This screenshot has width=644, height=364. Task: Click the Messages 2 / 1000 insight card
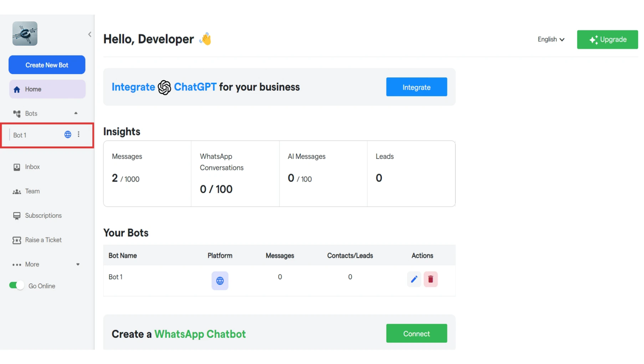[147, 174]
